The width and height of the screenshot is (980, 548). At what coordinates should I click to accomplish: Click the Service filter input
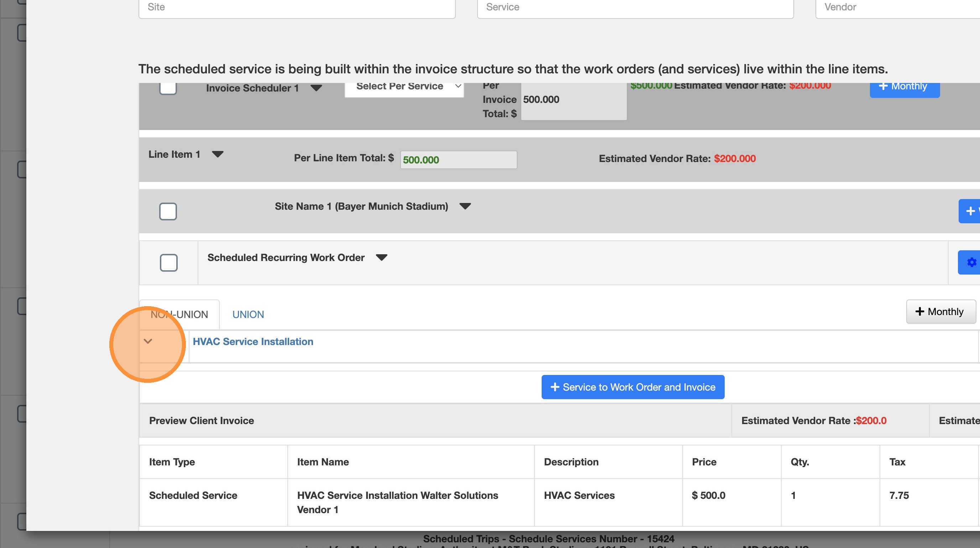[x=635, y=7]
